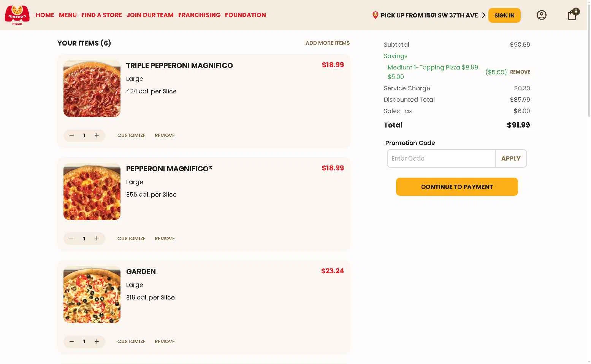Decrease Triple Pepperoni Magnifico quantity with minus
The height and width of the screenshot is (364, 591).
[71, 136]
